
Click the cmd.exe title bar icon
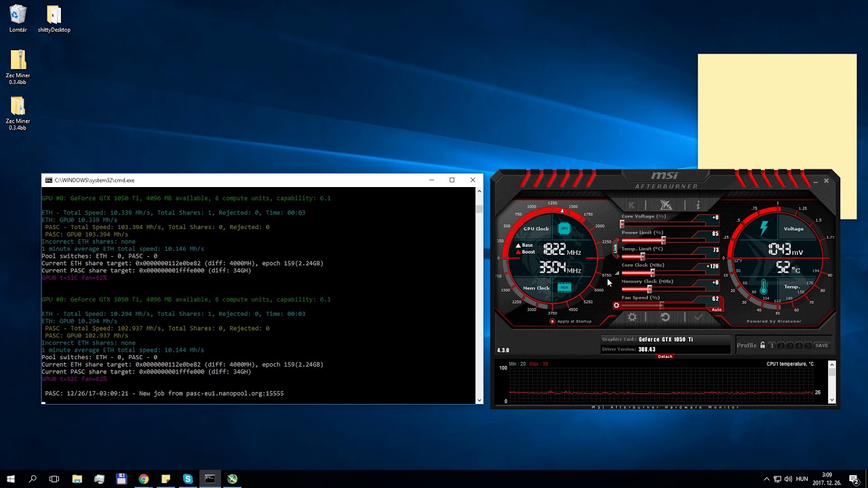[48, 180]
